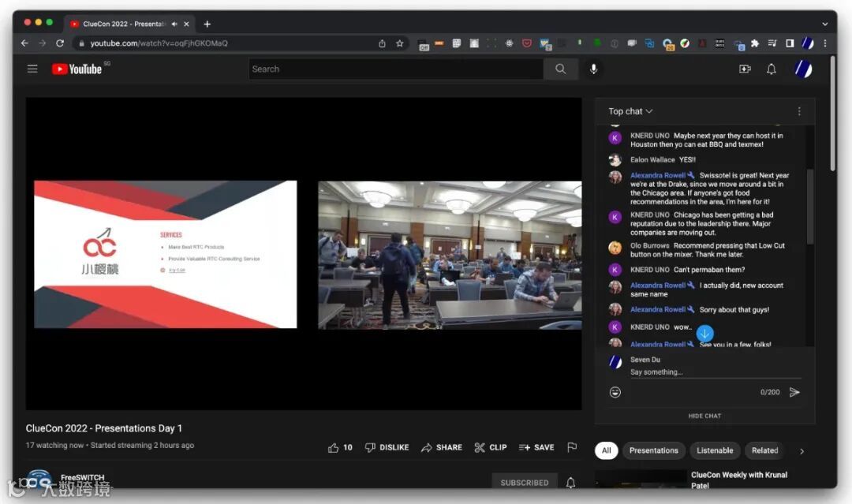Go back with browser back arrow

click(24, 43)
